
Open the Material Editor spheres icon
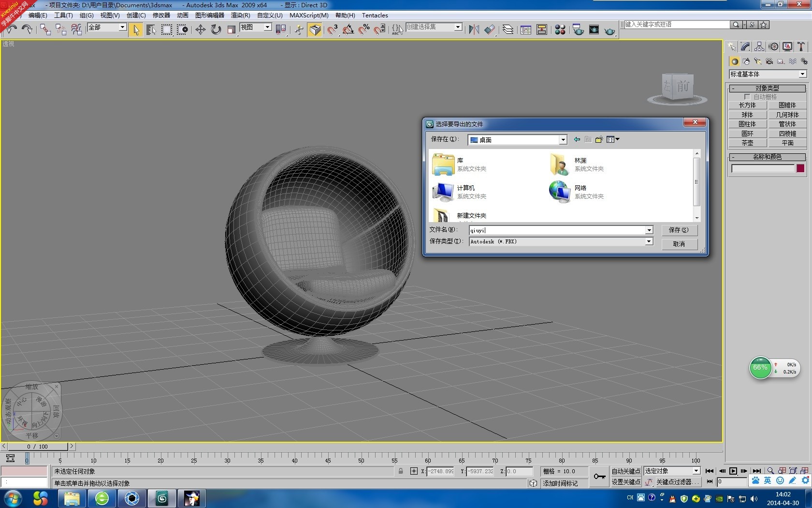[x=560, y=30]
